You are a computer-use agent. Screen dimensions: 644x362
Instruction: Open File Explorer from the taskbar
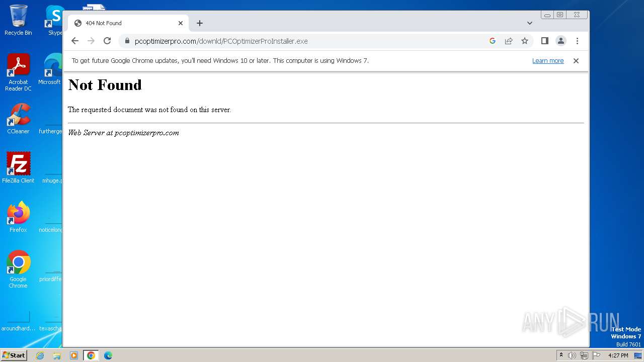click(57, 355)
